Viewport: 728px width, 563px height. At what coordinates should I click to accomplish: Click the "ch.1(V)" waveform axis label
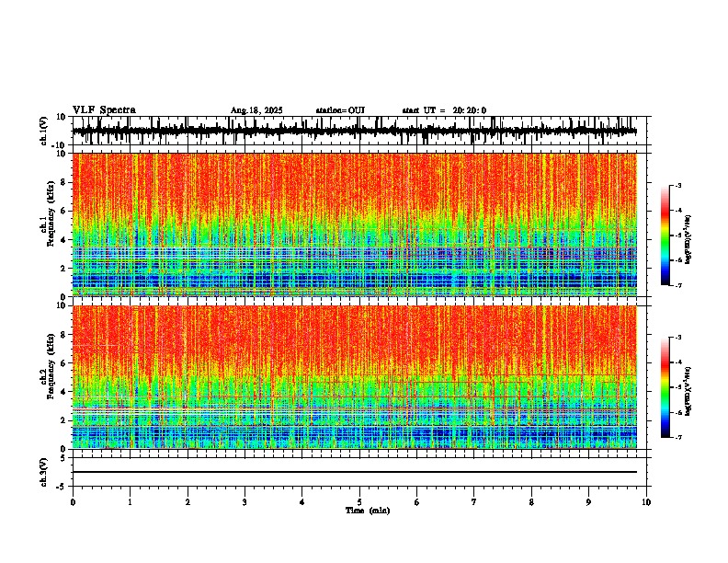(44, 131)
